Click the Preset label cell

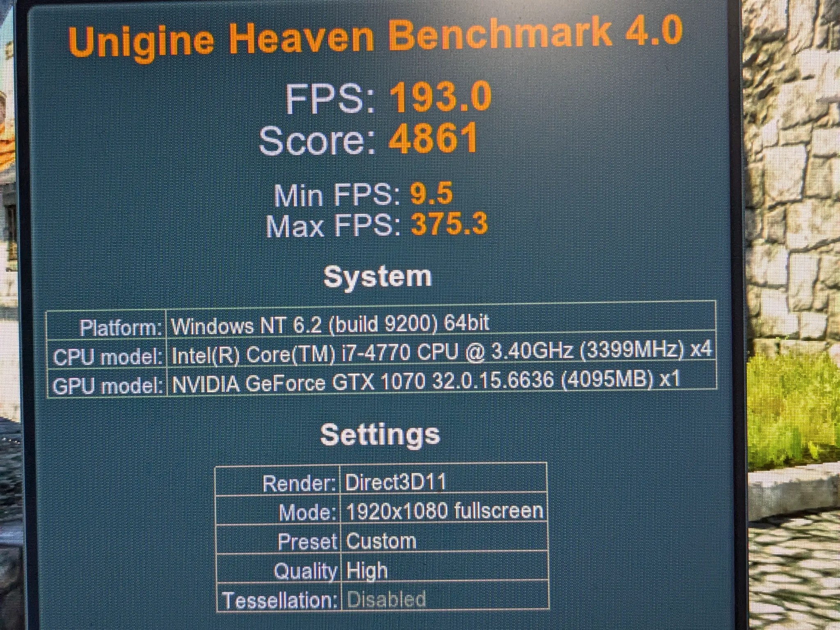[x=278, y=541]
